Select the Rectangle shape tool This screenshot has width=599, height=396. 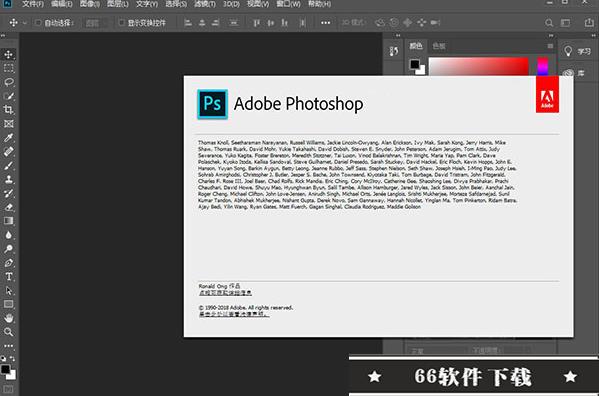point(8,304)
